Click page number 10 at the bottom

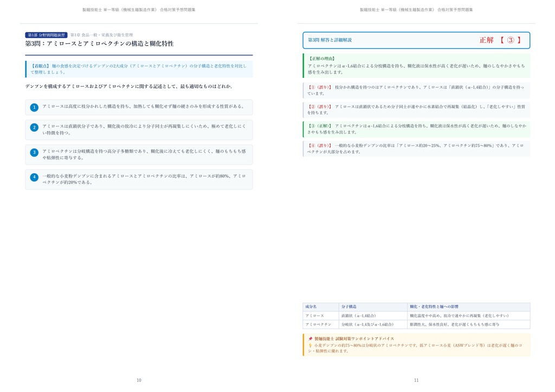tap(139, 380)
